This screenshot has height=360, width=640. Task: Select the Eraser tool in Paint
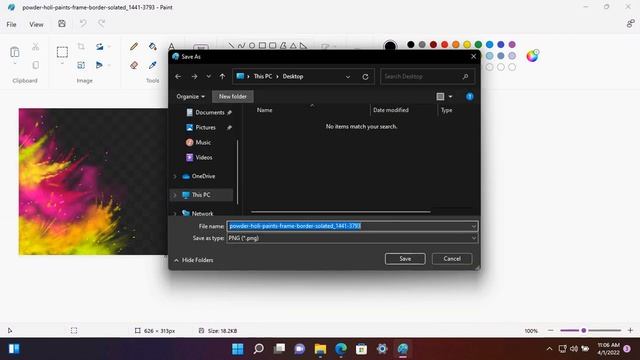[x=134, y=65]
